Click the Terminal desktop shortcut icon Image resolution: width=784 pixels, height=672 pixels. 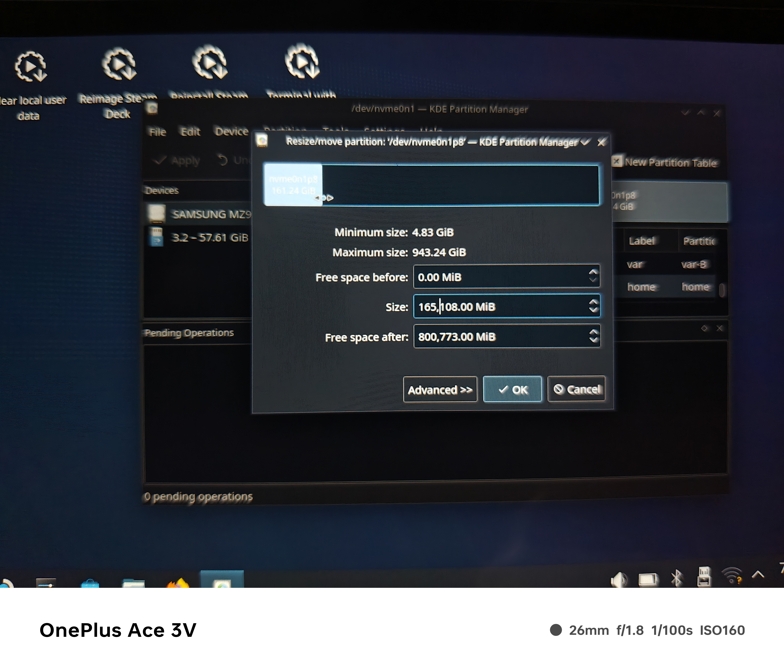click(302, 62)
